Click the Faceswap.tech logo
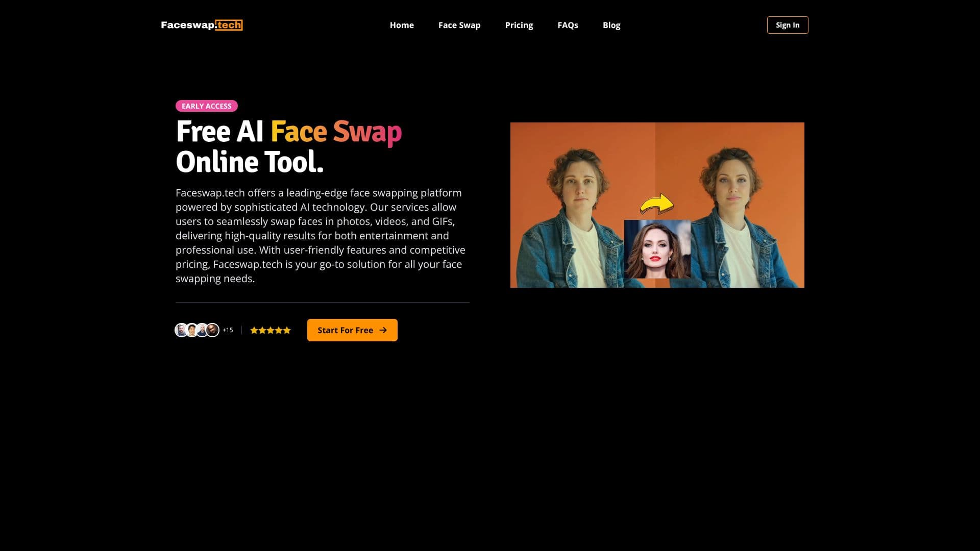The height and width of the screenshot is (551, 980). point(202,25)
